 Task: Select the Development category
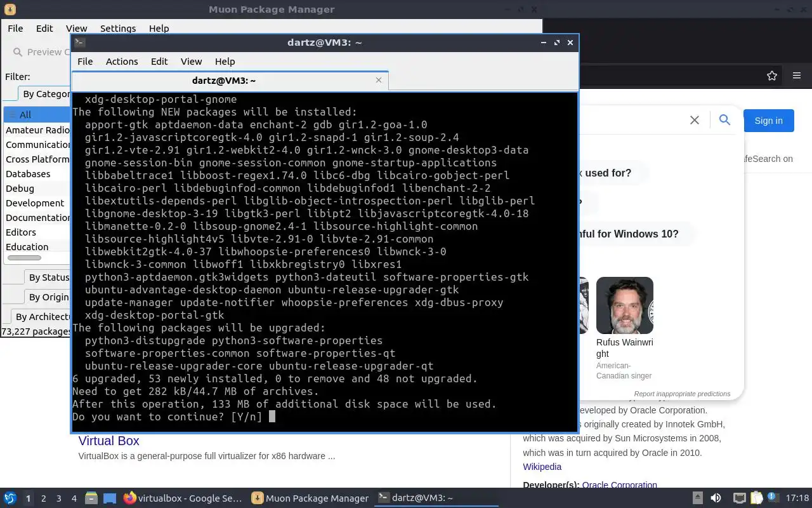click(37, 203)
